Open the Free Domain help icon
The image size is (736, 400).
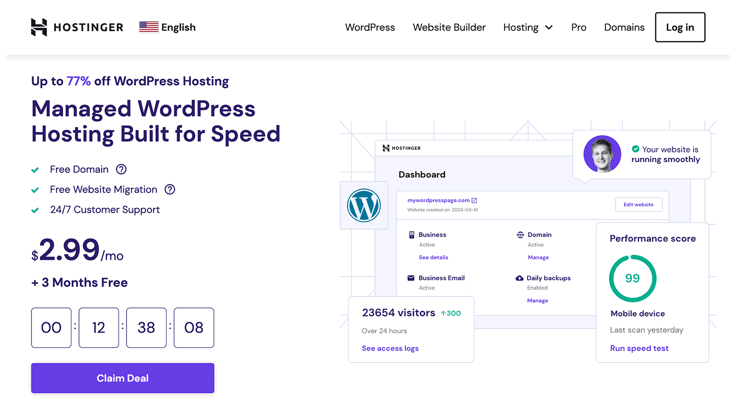(x=121, y=169)
